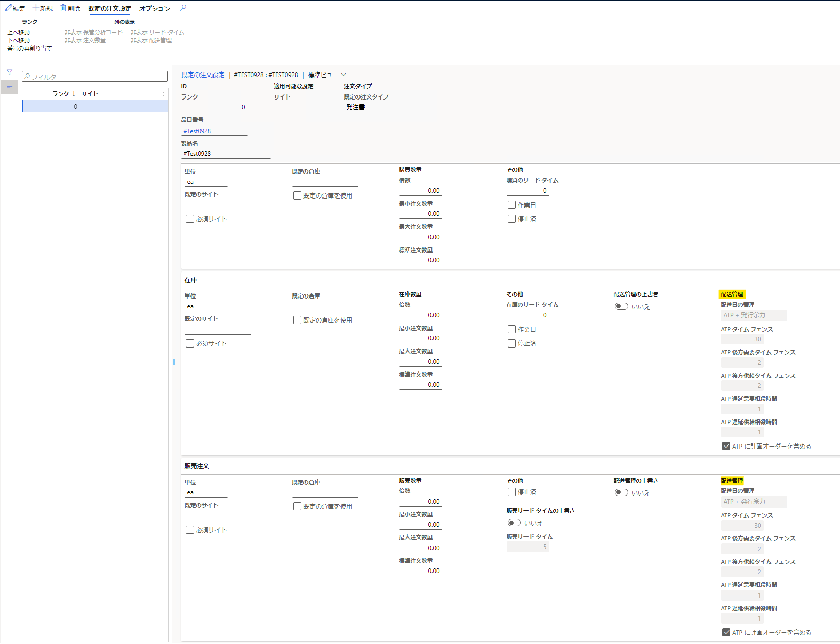
Task: Open 既定のサイト dropdown in 在庫 section
Action: pos(218,330)
